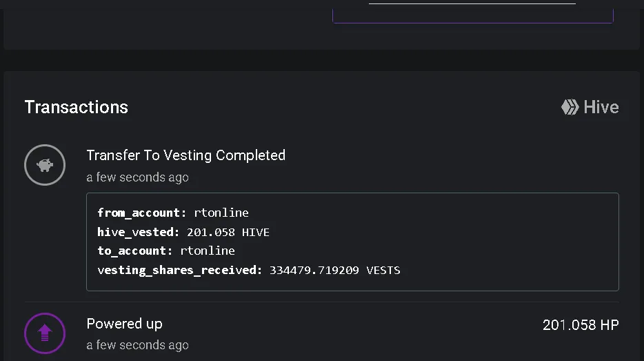Open the Powered up transaction entry
This screenshot has width=644, height=361.
(124, 324)
